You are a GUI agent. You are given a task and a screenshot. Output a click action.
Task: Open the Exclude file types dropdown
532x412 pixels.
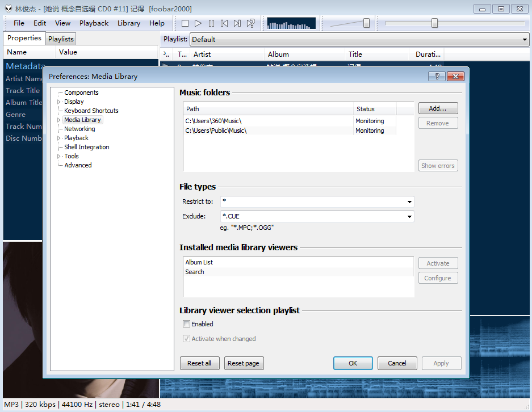click(409, 216)
